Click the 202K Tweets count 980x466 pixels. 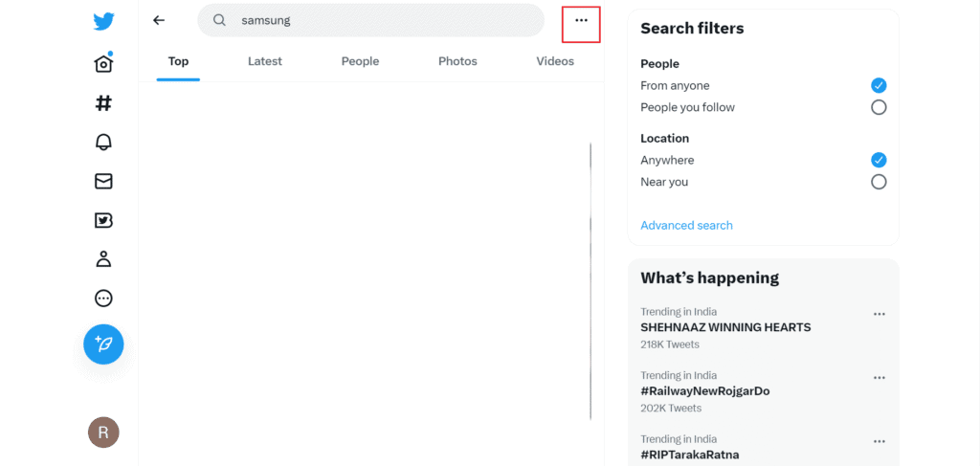(671, 408)
